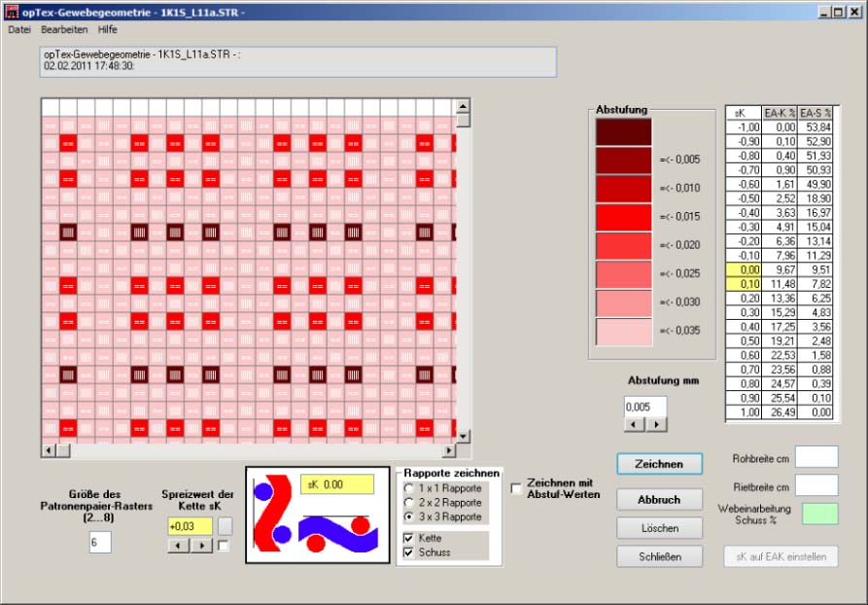Image resolution: width=868 pixels, height=605 pixels.
Task: Toggle the Schuss checkbox
Action: point(409,552)
